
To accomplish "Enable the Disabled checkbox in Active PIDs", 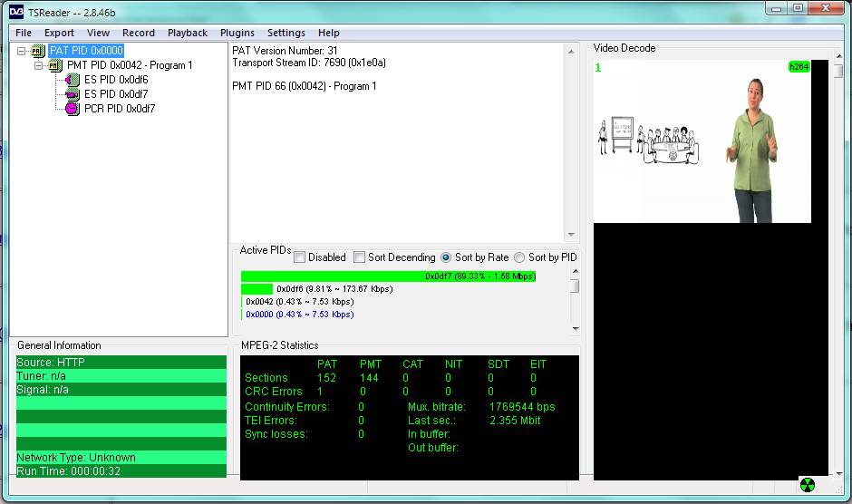I will [x=300, y=257].
